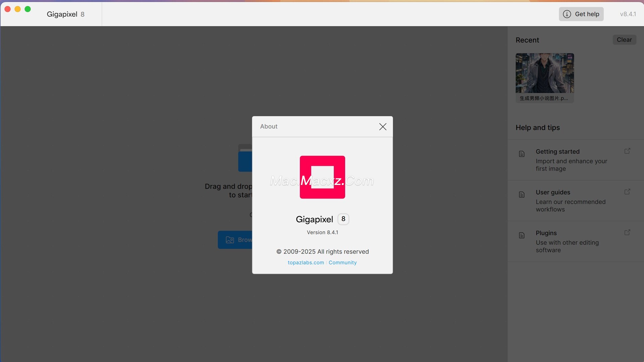Click the Gigapixel logo in About dialog
The width and height of the screenshot is (644, 362).
(x=322, y=177)
